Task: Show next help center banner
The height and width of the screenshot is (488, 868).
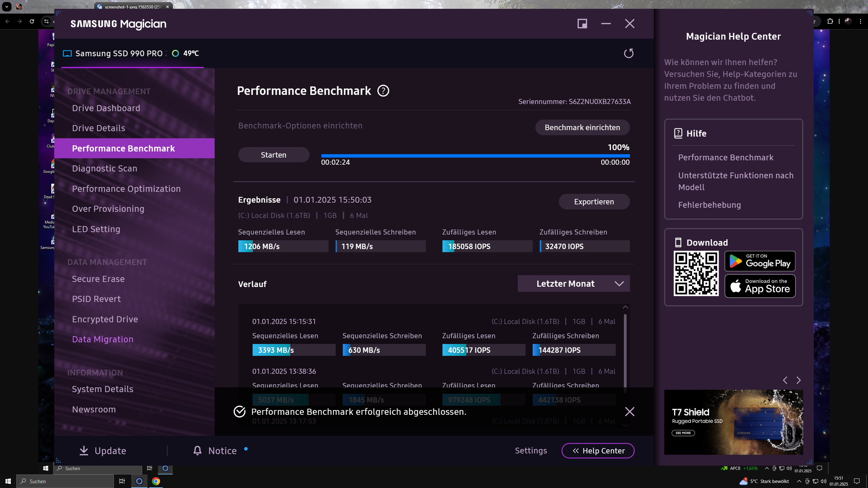Action: 798,380
